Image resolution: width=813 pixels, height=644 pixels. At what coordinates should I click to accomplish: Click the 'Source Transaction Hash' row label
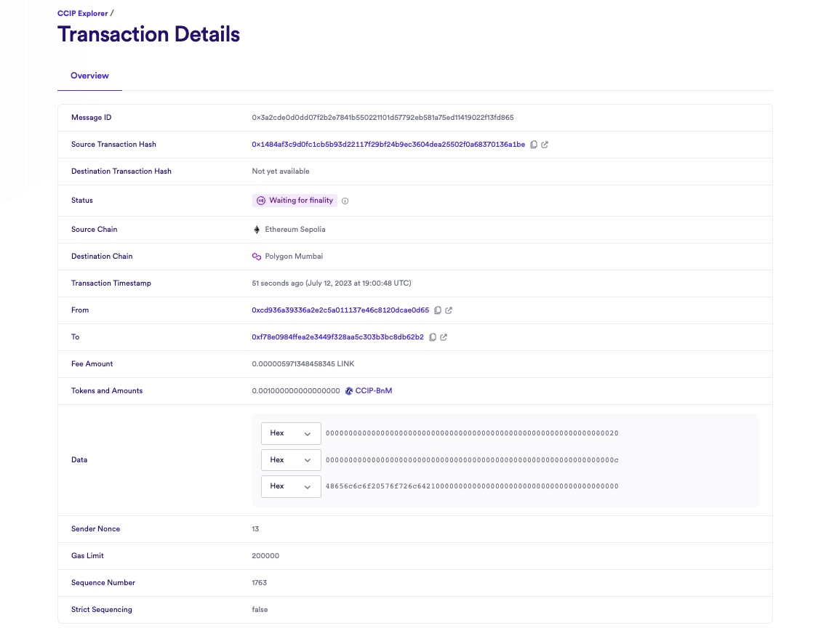(113, 145)
